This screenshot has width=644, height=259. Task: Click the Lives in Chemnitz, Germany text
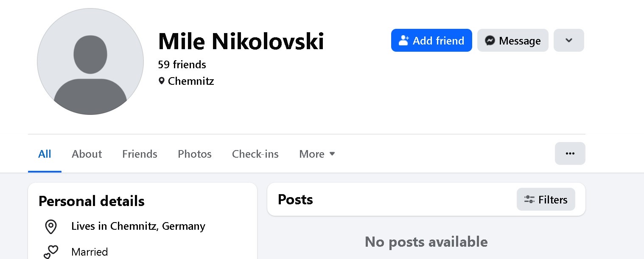(x=138, y=226)
